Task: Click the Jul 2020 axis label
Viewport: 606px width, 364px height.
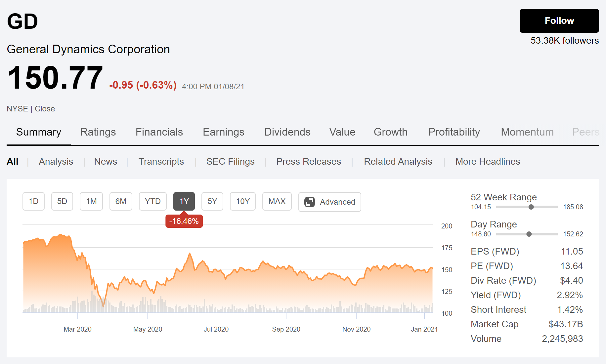Action: (216, 329)
